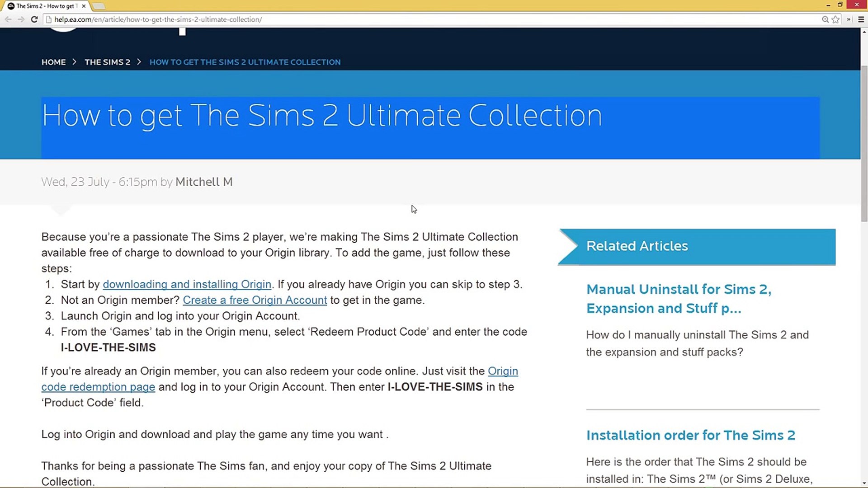The height and width of the screenshot is (488, 868).
Task: Close the Sims 2 browser tab
Action: pyautogui.click(x=84, y=6)
